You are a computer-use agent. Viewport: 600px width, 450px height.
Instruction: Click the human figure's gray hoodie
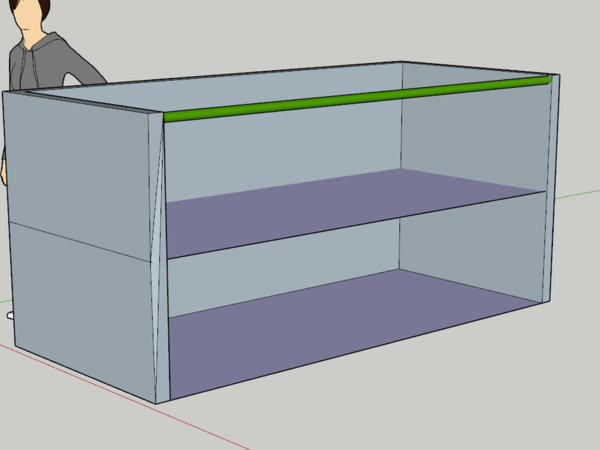[45, 65]
